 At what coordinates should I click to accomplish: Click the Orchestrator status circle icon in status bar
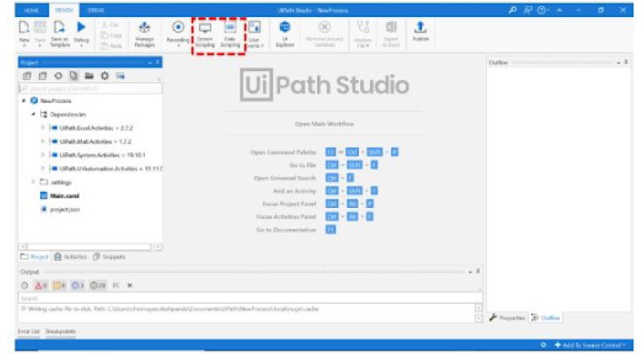[x=543, y=345]
